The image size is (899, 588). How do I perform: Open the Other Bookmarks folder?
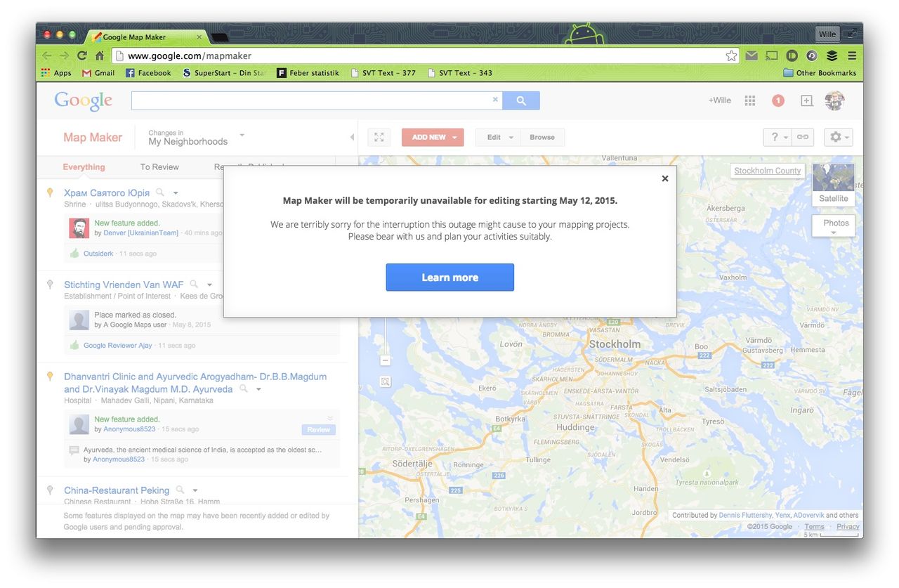(820, 72)
